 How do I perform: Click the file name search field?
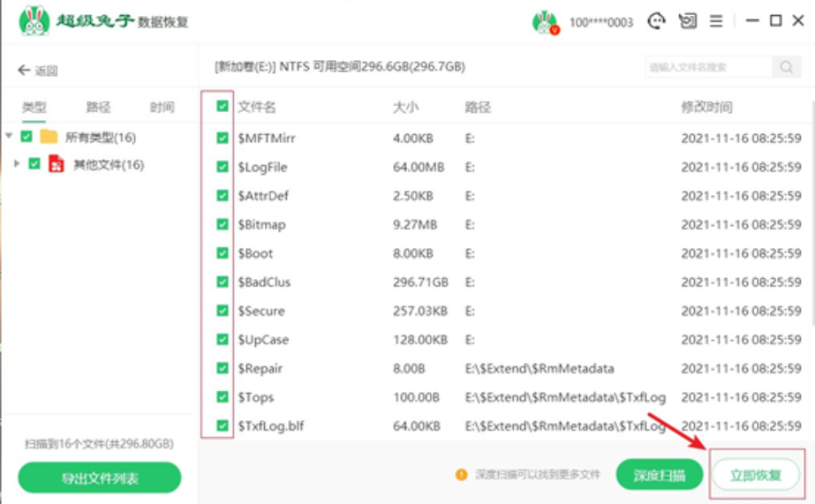point(708,67)
